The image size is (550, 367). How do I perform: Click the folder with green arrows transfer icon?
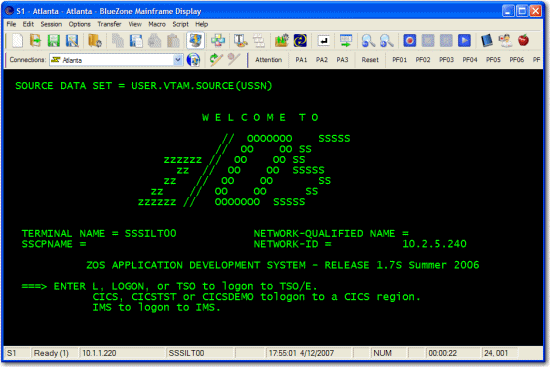click(x=282, y=41)
